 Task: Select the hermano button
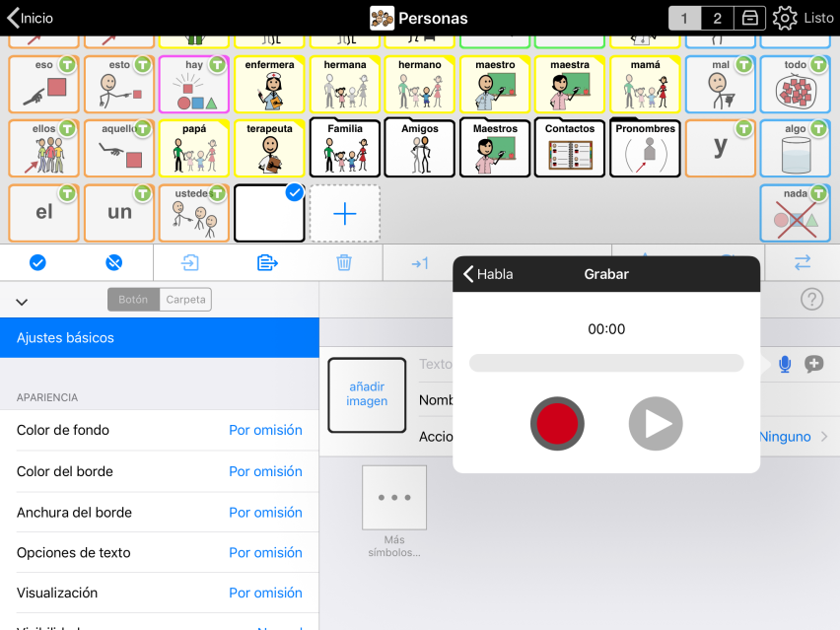click(x=419, y=84)
